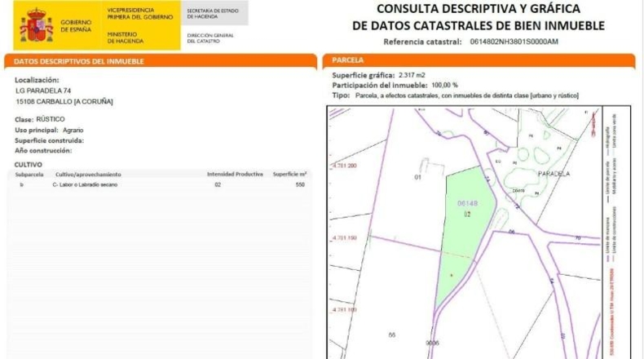
Task: Click coordinate label '4.781.200' on map
Action: (x=345, y=166)
